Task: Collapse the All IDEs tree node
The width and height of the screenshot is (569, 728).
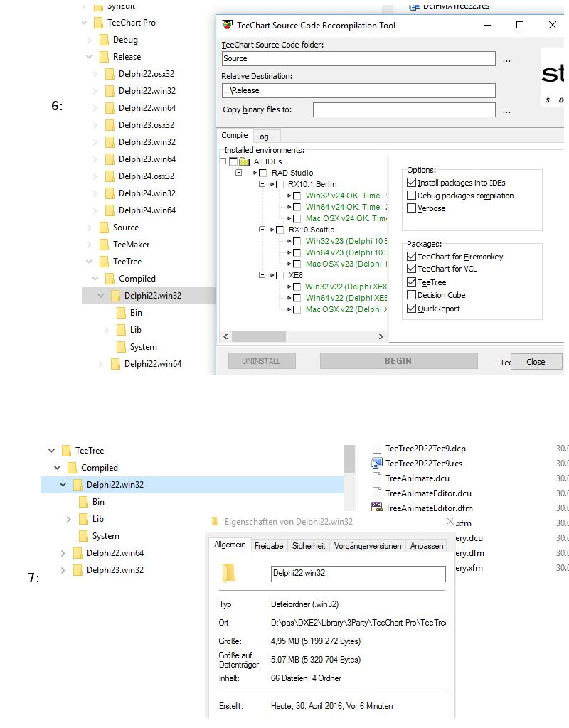Action: (223, 161)
